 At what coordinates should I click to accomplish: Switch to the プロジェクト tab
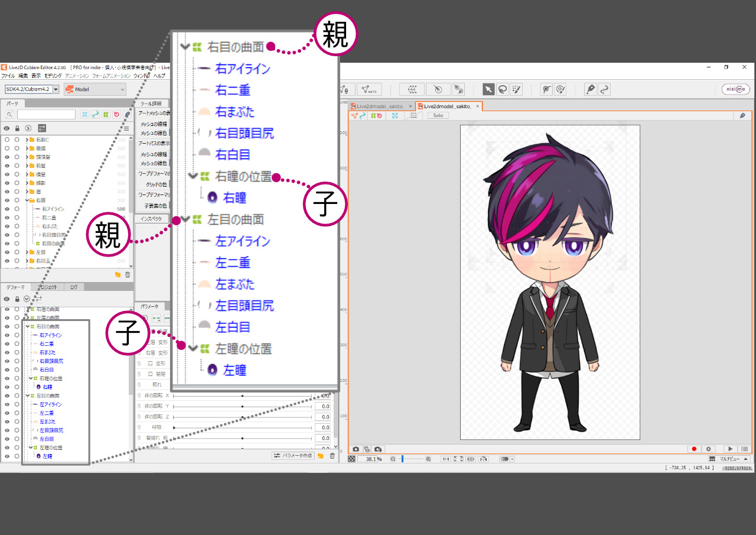click(47, 287)
